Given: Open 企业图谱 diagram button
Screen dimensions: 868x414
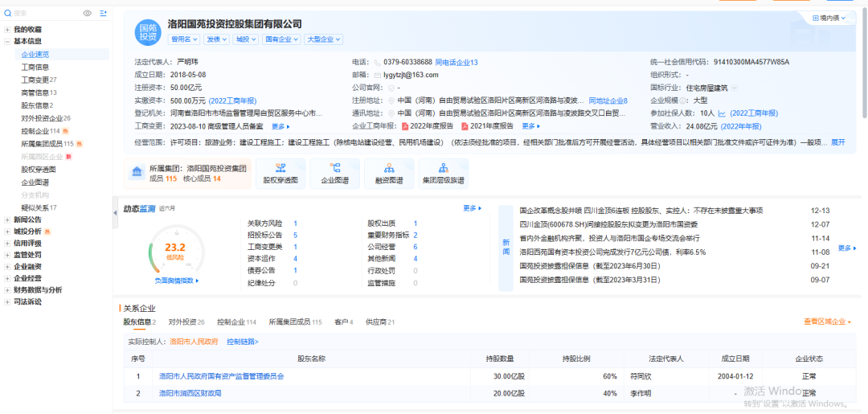Looking at the screenshot, I should 335,174.
